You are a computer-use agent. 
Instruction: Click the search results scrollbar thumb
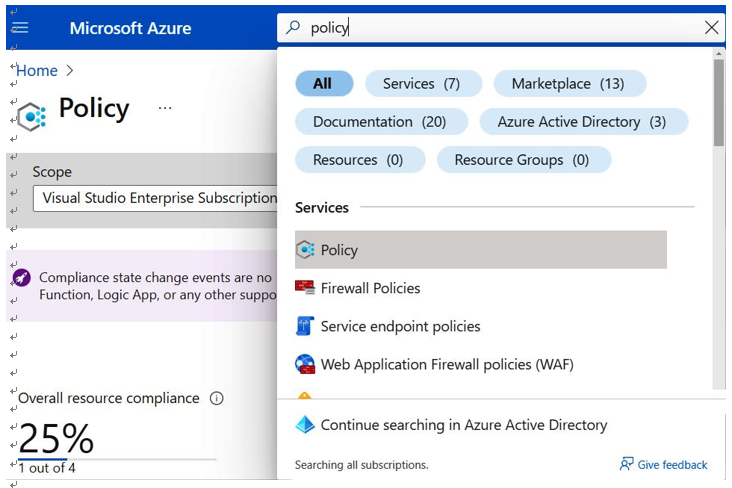point(718,102)
